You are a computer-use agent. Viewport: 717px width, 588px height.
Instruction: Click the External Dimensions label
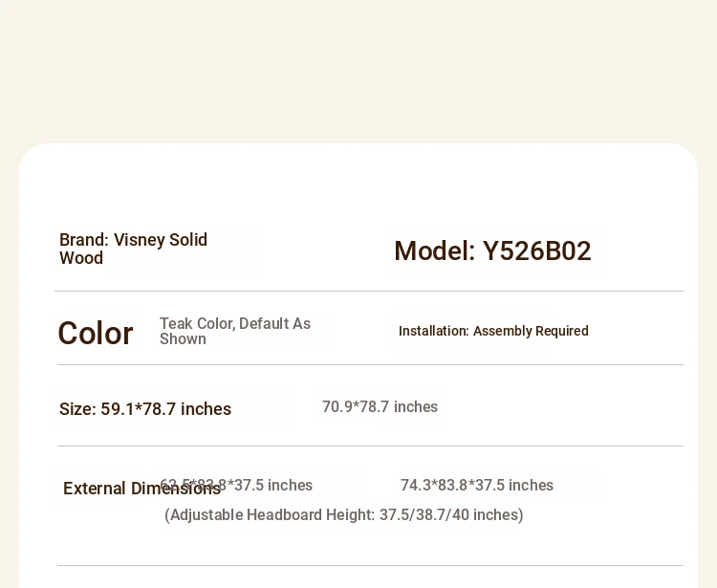pos(141,489)
